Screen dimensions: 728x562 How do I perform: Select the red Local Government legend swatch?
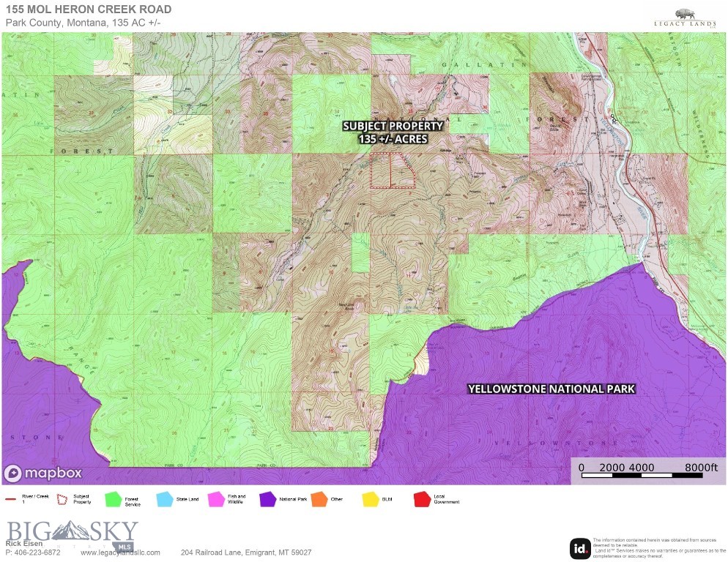pyautogui.click(x=422, y=500)
